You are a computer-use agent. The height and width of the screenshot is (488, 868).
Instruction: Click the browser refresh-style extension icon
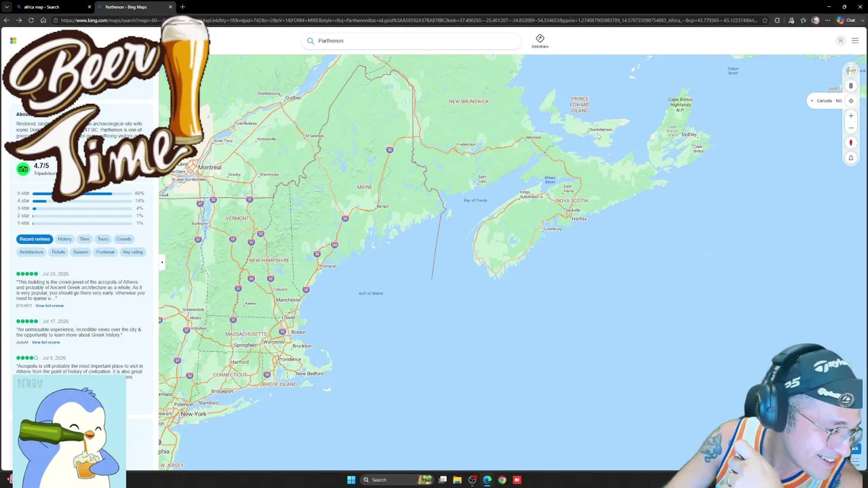point(777,20)
